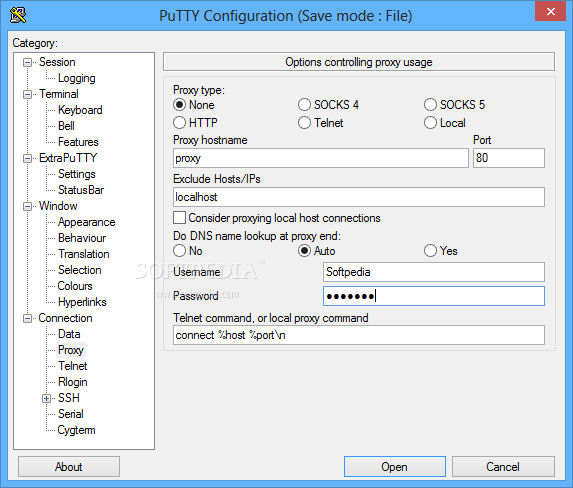Open the Logging category
573x488 pixels.
click(x=76, y=78)
